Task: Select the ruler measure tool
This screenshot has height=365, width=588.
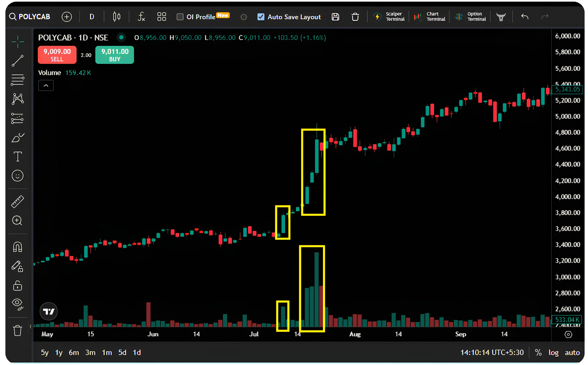Action: click(18, 201)
